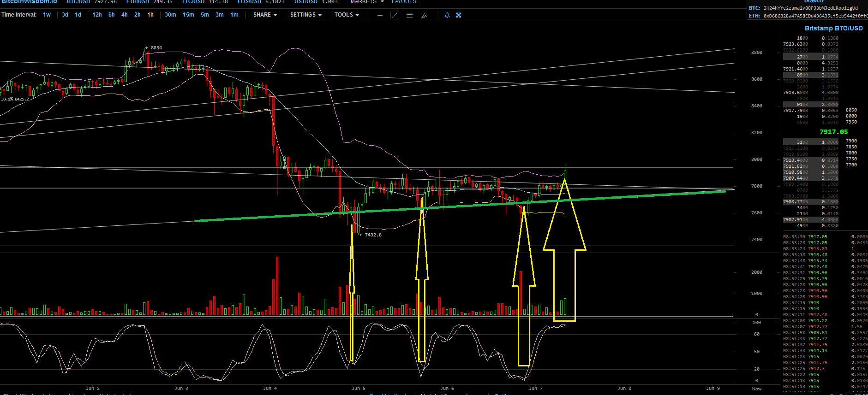Click order book bid 7911.82
The image size is (868, 395).
(x=811, y=166)
